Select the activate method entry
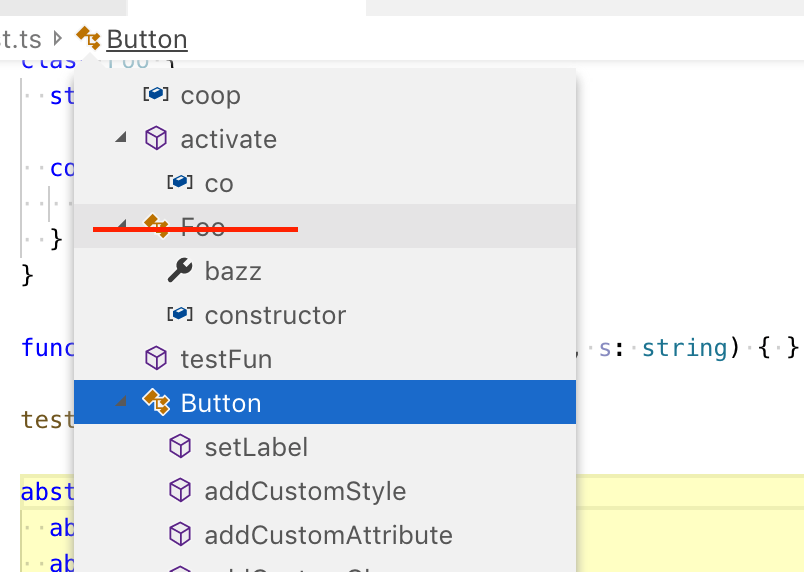This screenshot has height=572, width=804. pos(325,139)
